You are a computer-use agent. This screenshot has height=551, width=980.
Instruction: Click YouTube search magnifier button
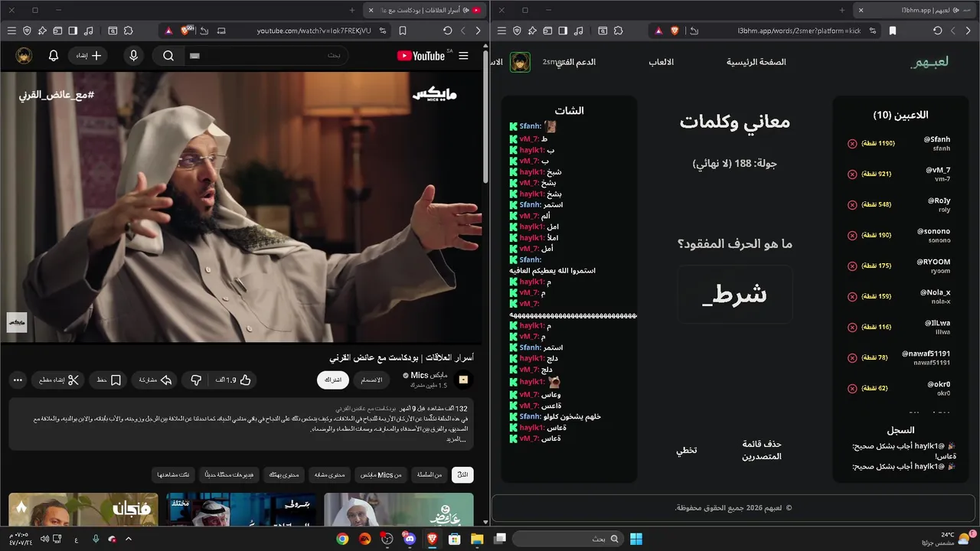[168, 56]
